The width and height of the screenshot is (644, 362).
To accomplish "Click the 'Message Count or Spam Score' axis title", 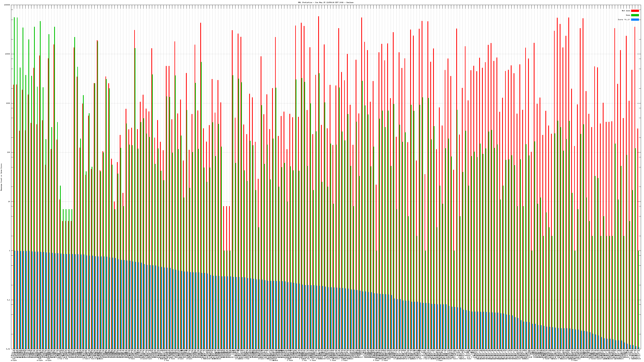I will (x=1, y=177).
